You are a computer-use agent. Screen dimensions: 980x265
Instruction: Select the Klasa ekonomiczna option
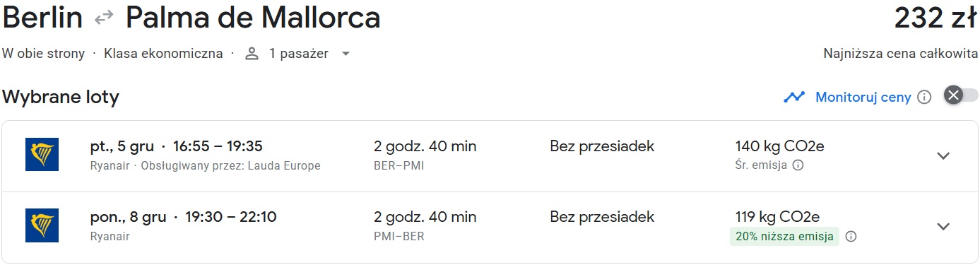[x=163, y=54]
